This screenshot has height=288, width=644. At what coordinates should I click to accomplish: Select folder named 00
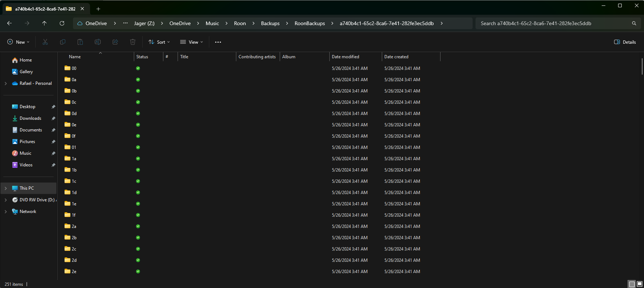pyautogui.click(x=74, y=68)
